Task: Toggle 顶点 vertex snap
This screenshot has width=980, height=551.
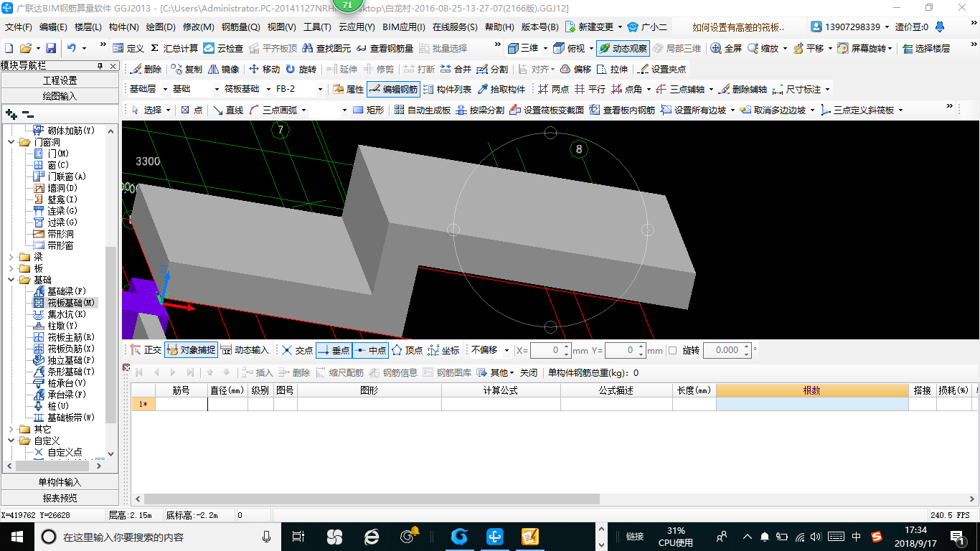Action: tap(407, 350)
